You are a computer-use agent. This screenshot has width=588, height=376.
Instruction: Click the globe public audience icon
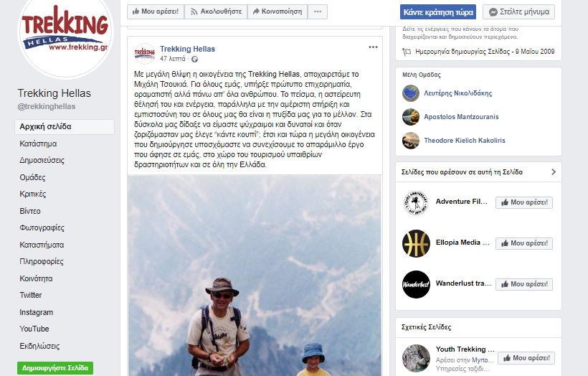194,59
